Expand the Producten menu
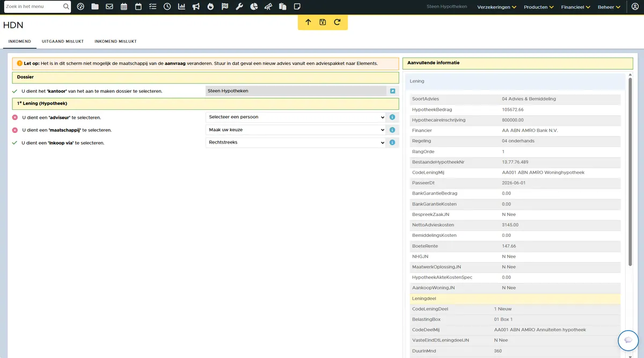The height and width of the screenshot is (358, 644). pyautogui.click(x=539, y=7)
